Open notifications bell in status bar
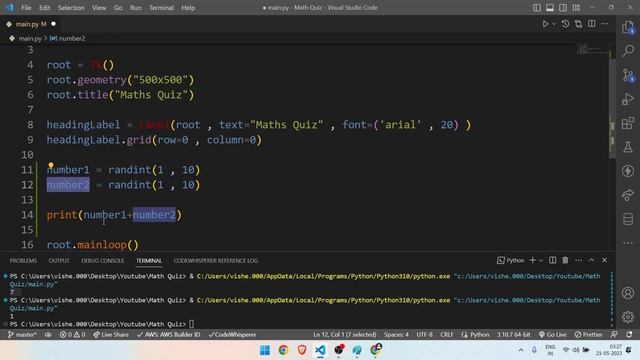This screenshot has width=640, height=360. point(629,334)
